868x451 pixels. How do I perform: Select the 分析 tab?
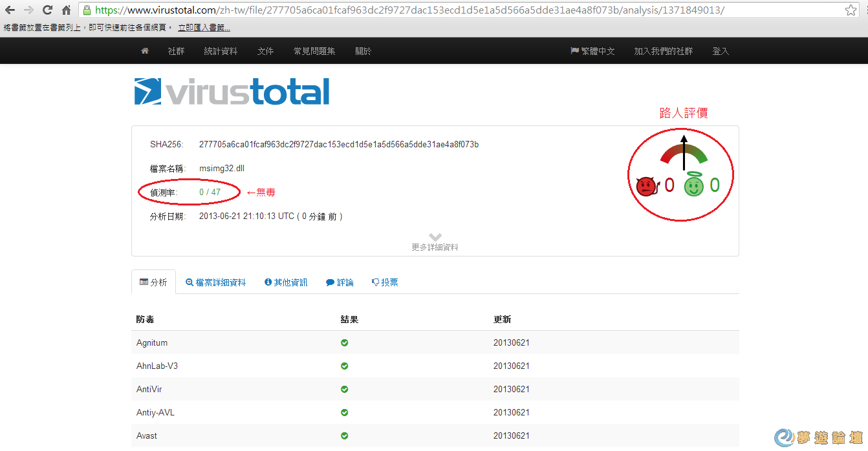[153, 282]
